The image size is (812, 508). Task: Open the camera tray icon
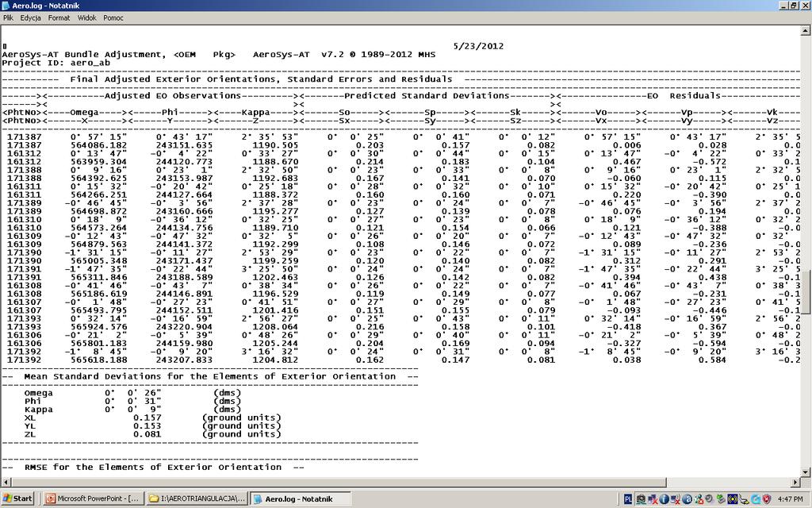click(641, 499)
